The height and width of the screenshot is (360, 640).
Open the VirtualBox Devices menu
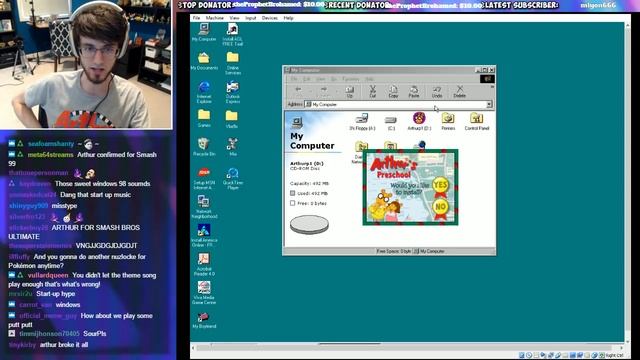pyautogui.click(x=270, y=18)
